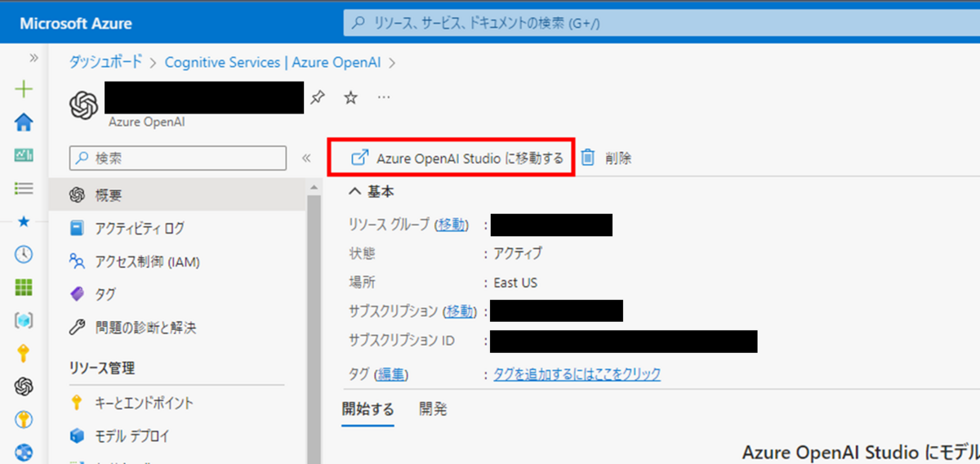Click the 削除 button

[x=606, y=158]
